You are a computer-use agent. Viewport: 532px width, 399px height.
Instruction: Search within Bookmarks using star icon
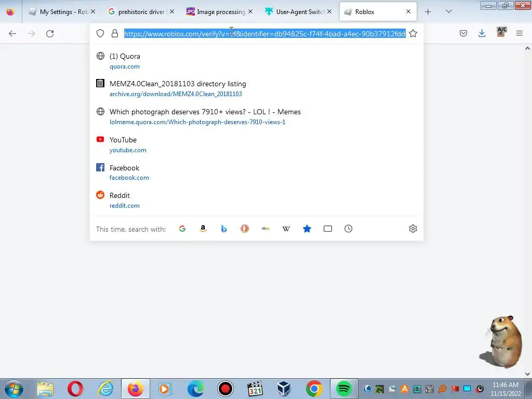click(307, 229)
